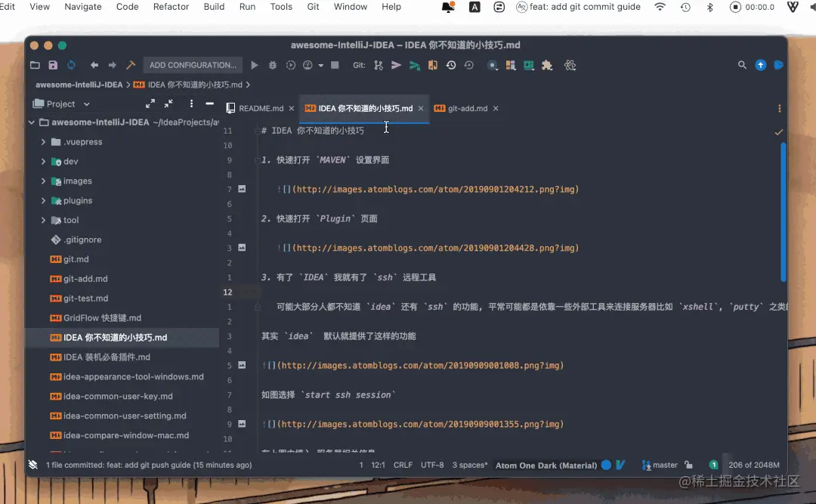Click editor vertical scrollbar thumb
This screenshot has width=816, height=504.
tap(784, 212)
